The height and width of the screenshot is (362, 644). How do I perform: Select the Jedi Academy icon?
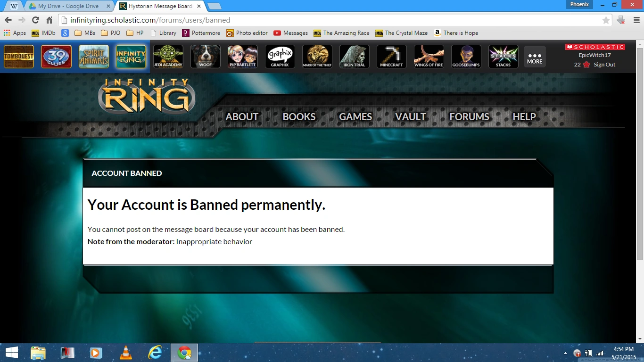coord(168,57)
